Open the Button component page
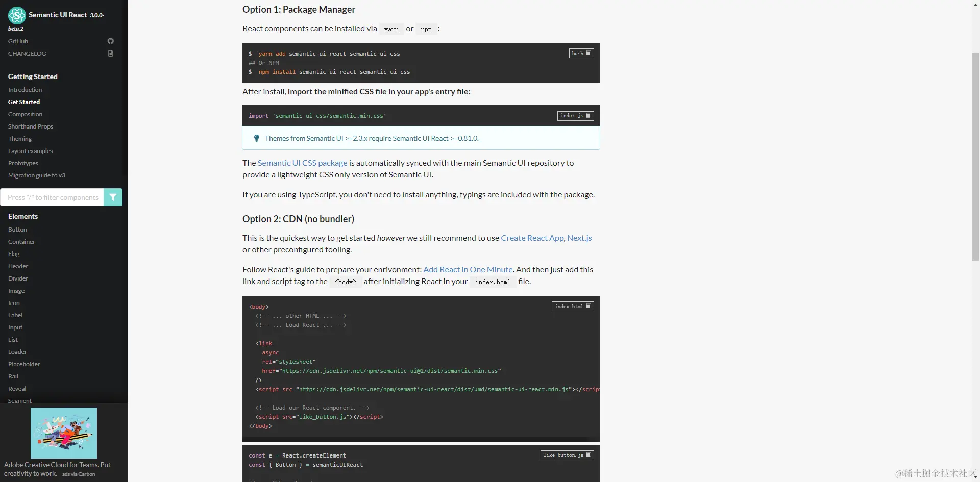 click(x=17, y=230)
